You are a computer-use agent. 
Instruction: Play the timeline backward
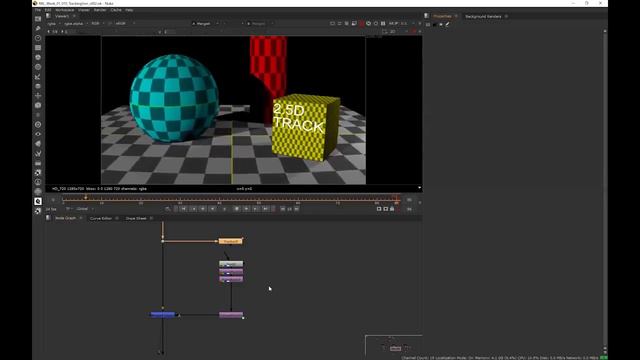tap(213, 209)
